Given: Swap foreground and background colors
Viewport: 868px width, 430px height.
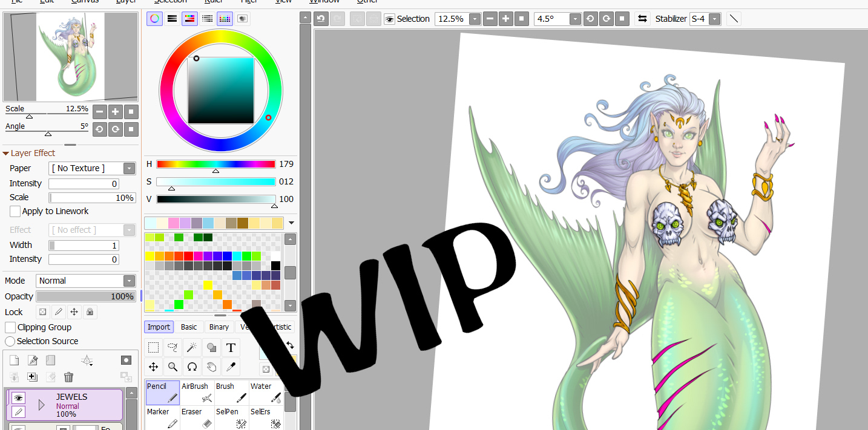Looking at the screenshot, I should pyautogui.click(x=290, y=345).
